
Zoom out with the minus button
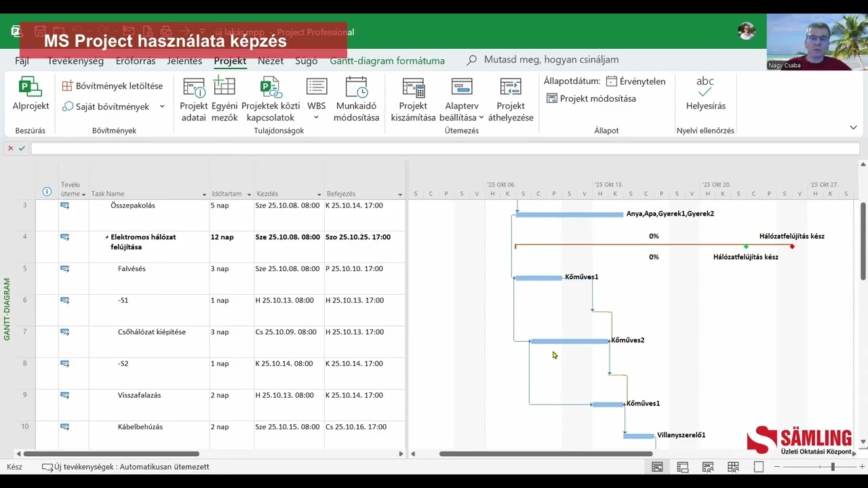click(x=778, y=467)
